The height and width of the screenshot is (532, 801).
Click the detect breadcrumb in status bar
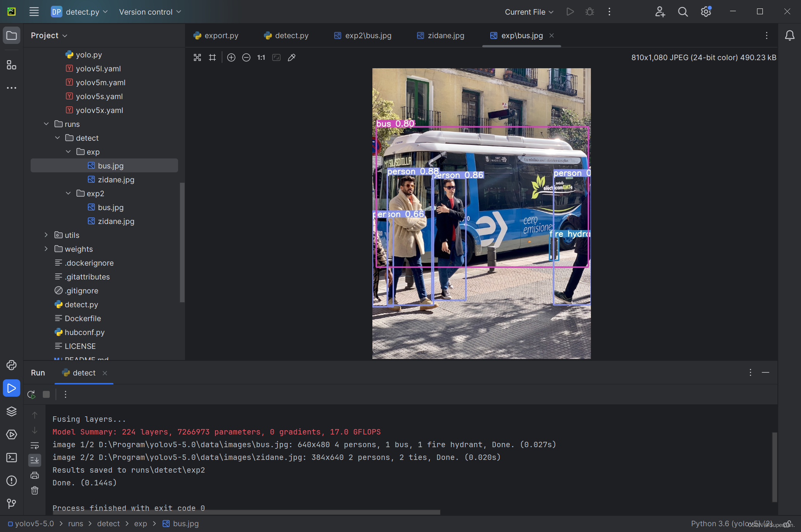(x=108, y=524)
